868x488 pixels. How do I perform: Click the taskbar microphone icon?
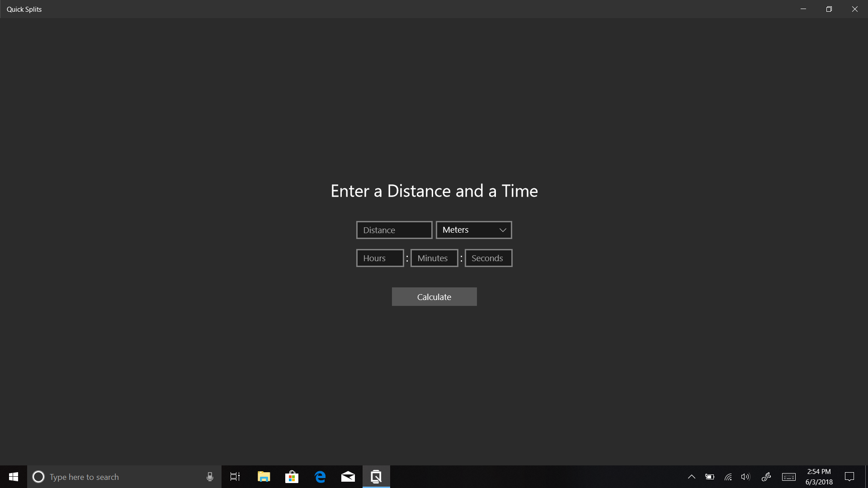[x=210, y=477]
